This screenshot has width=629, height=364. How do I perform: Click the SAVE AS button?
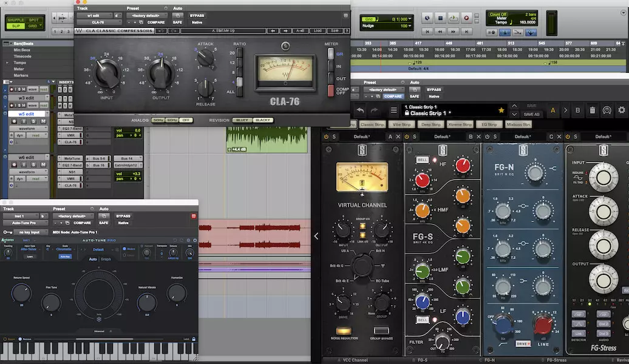coord(531,114)
